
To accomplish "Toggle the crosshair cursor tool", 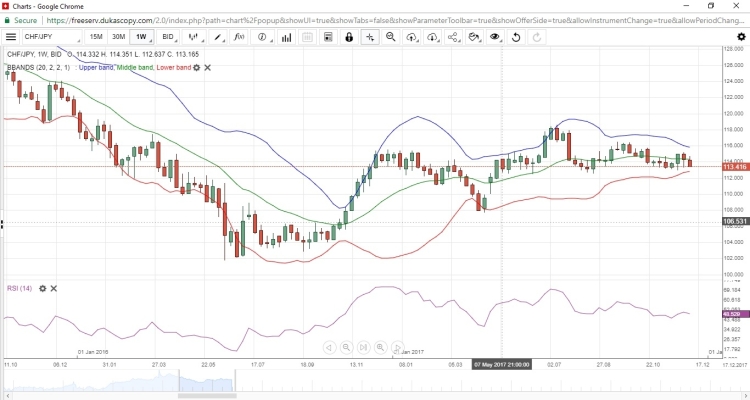I will click(x=369, y=37).
